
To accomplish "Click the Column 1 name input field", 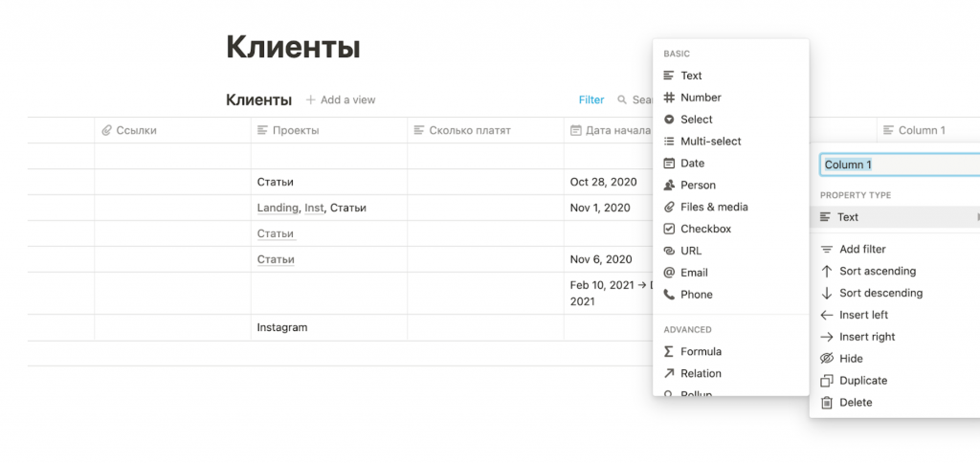I will click(x=900, y=165).
